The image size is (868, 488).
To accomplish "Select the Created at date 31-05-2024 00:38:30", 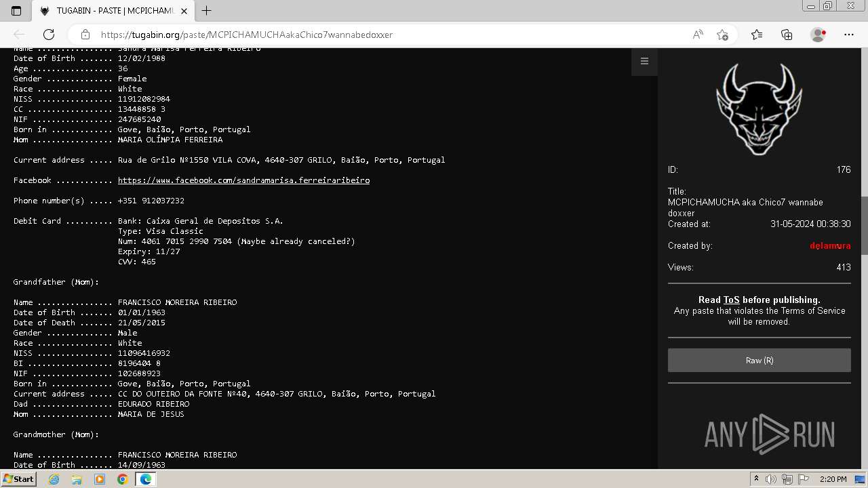I will point(810,224).
